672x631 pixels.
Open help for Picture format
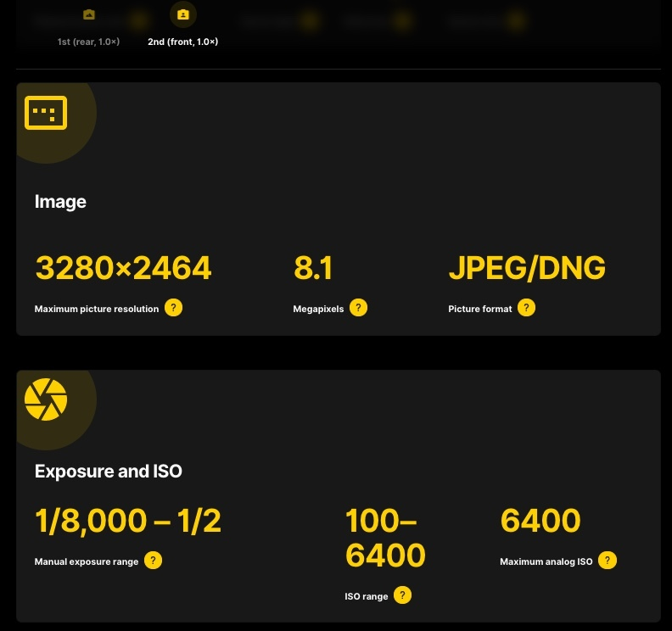click(526, 308)
